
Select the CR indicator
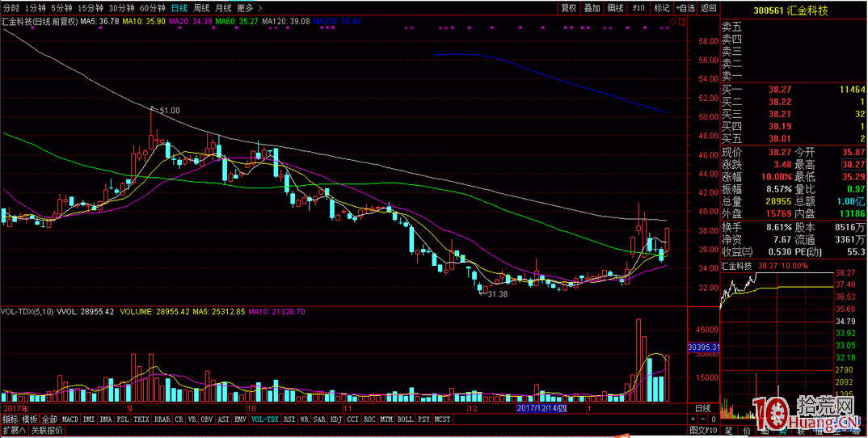coord(179,419)
